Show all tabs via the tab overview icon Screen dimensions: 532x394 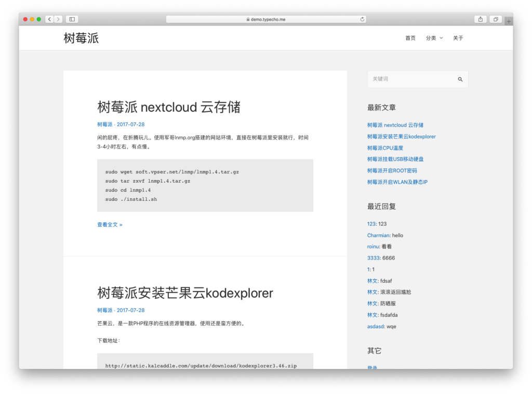tap(495, 19)
